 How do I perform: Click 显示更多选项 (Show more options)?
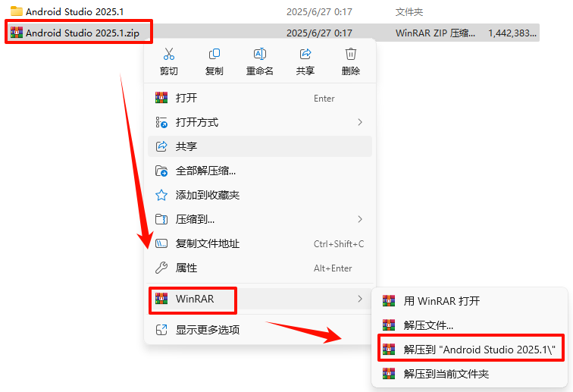pyautogui.click(x=260, y=330)
